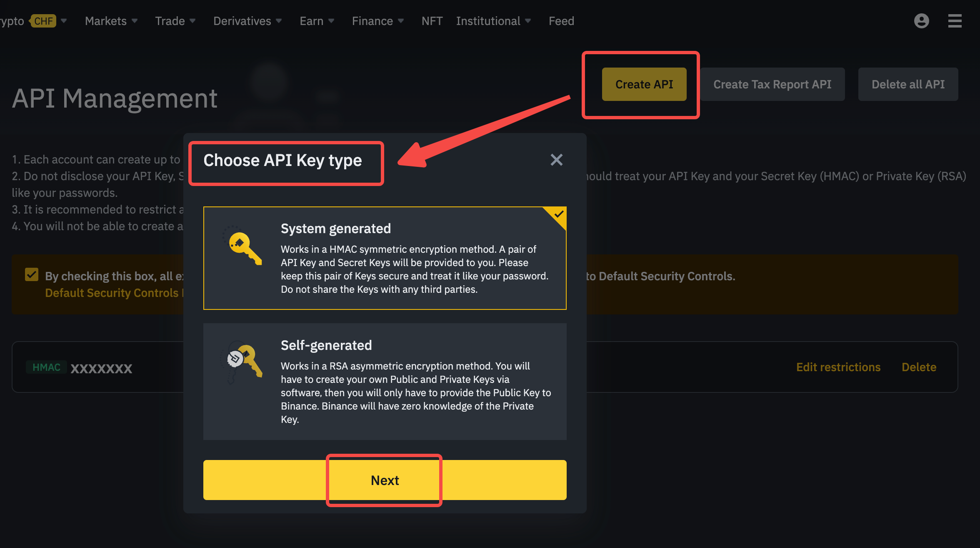Navigate to NFT menu tab
The image size is (980, 548).
[x=431, y=20]
